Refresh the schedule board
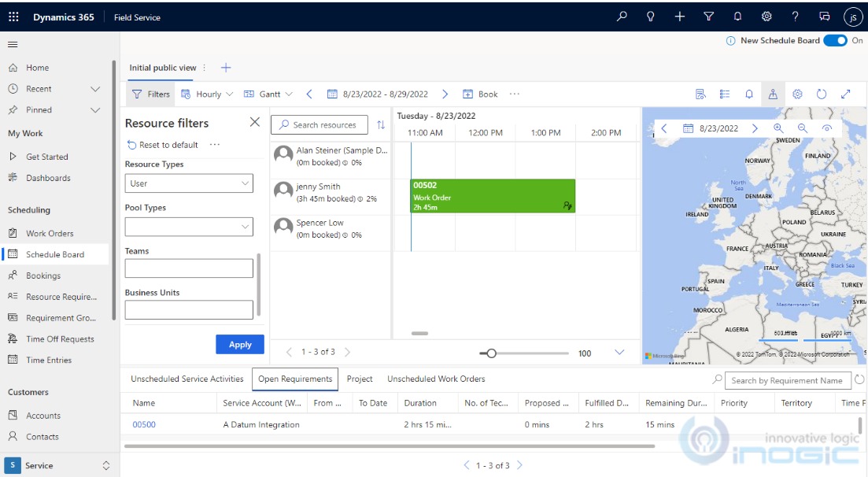Viewport: 868px width, 477px height. tap(822, 94)
